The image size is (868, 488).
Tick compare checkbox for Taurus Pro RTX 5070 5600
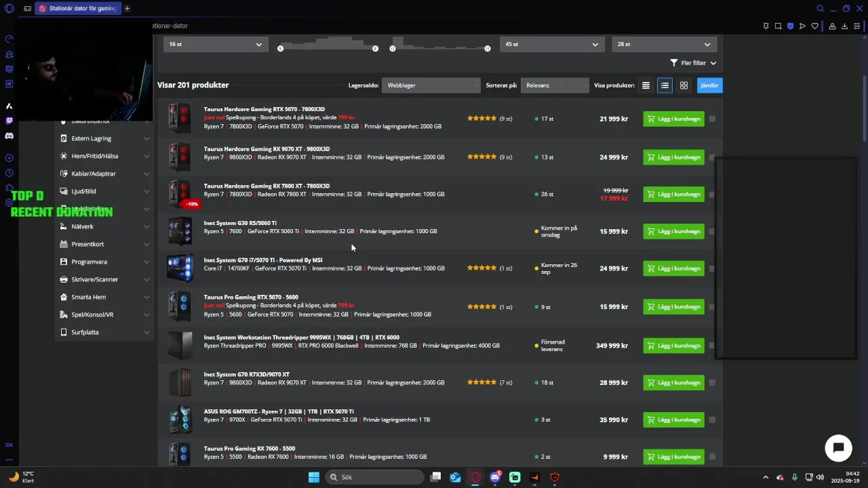click(x=712, y=306)
